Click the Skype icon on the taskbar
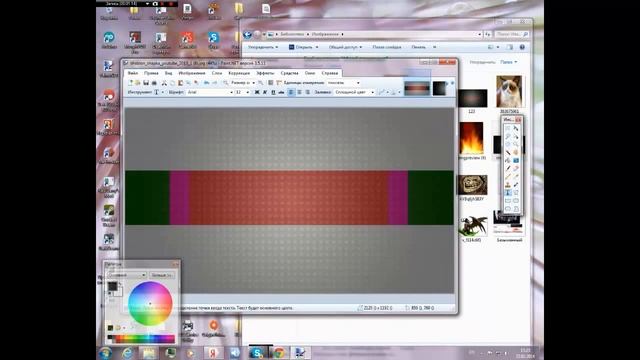Screen dimensions: 640x360 pos(257,352)
